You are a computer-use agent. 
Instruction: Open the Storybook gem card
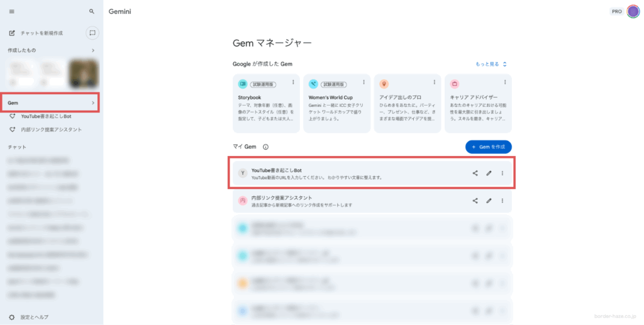tap(266, 103)
